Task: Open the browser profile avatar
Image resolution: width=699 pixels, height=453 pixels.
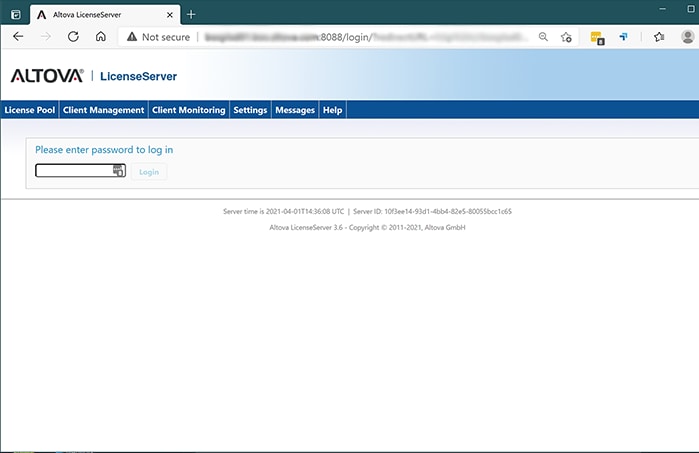Action: pyautogui.click(x=687, y=36)
